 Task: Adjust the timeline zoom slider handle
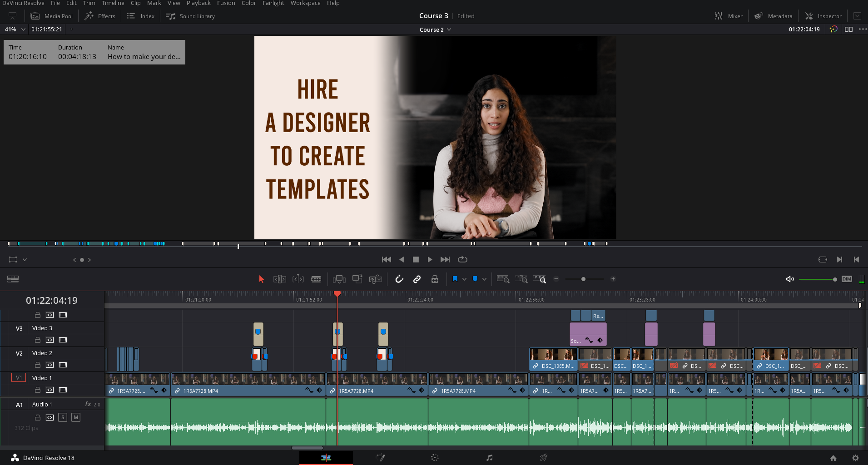click(583, 279)
